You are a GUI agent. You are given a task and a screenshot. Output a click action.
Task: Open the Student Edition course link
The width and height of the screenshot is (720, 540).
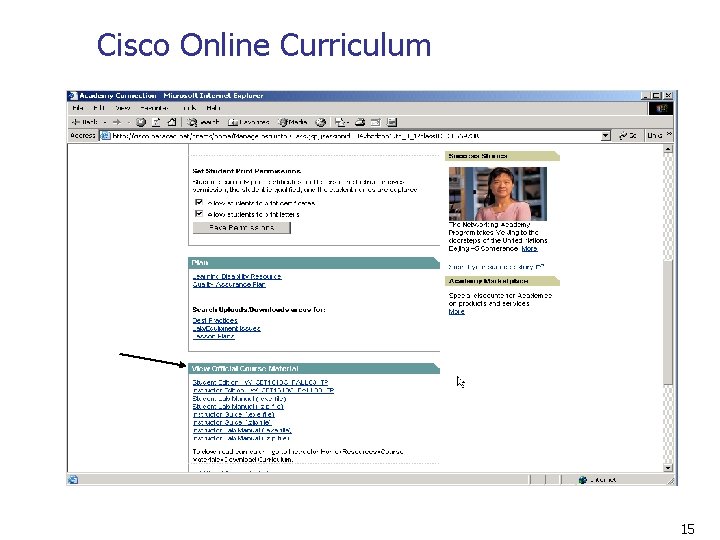click(x=260, y=382)
